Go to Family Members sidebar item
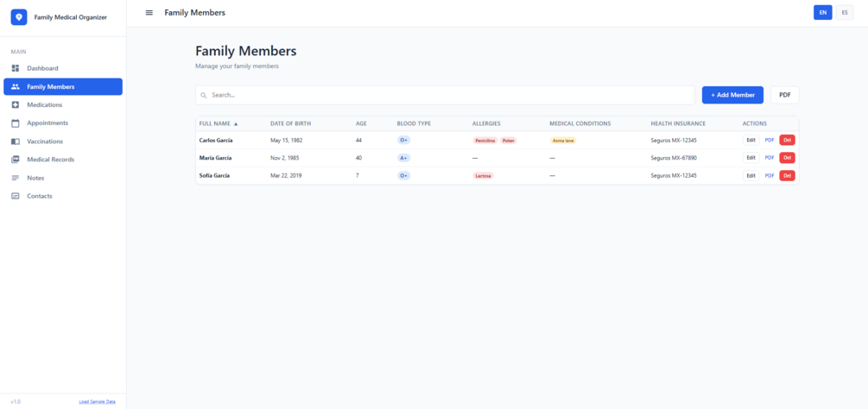This screenshot has width=868, height=409. click(63, 87)
